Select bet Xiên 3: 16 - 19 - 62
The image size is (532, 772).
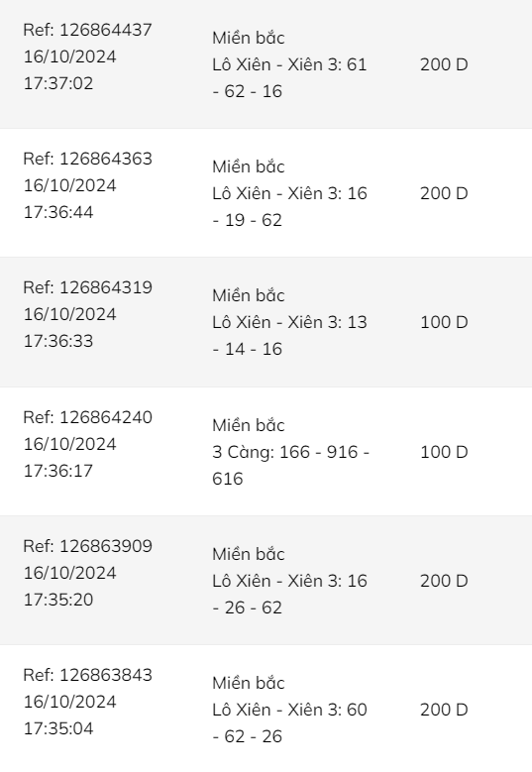click(x=289, y=207)
